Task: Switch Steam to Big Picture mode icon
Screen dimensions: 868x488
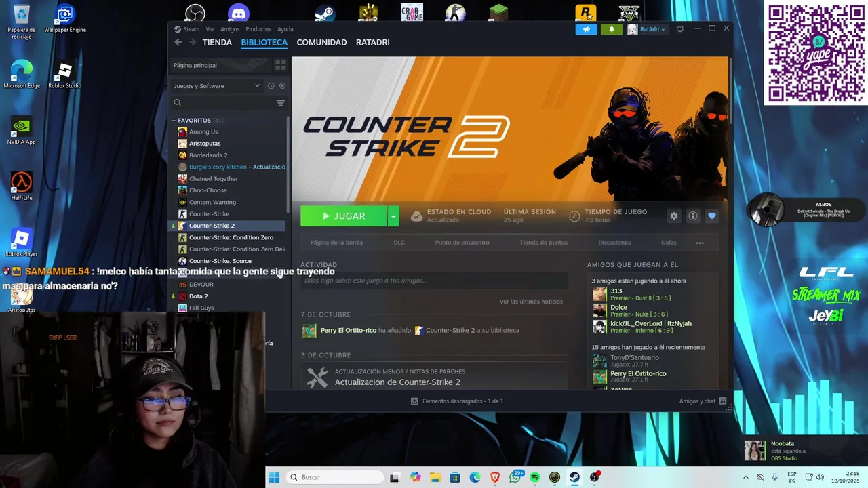Action: pos(679,29)
